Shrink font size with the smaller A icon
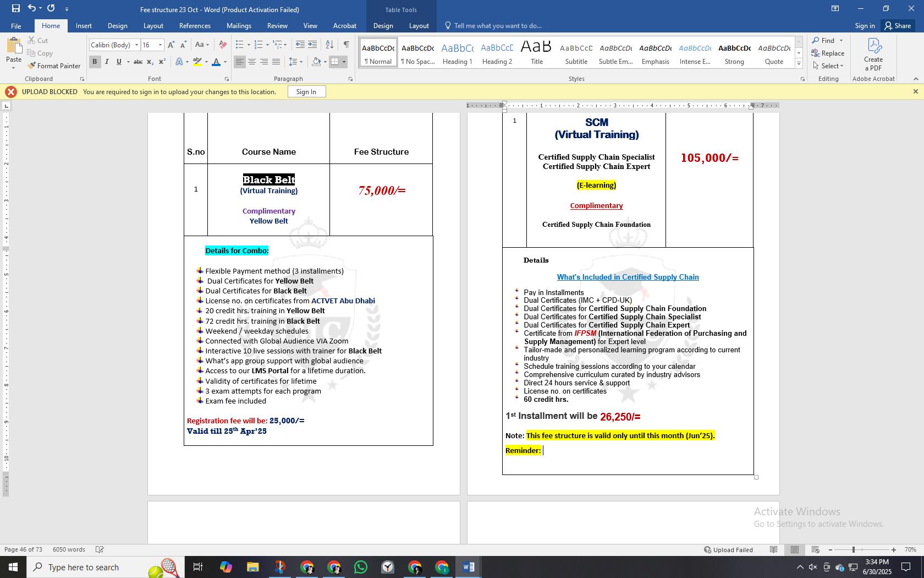The width and height of the screenshot is (924, 578). tap(184, 45)
